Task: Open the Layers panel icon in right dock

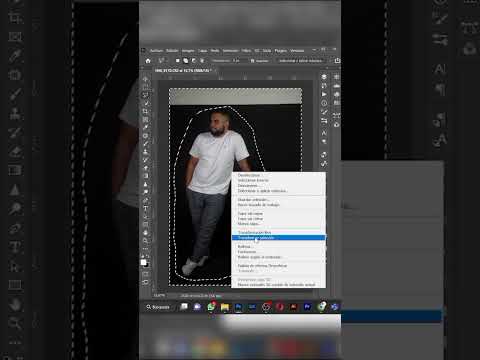Action: click(x=324, y=77)
